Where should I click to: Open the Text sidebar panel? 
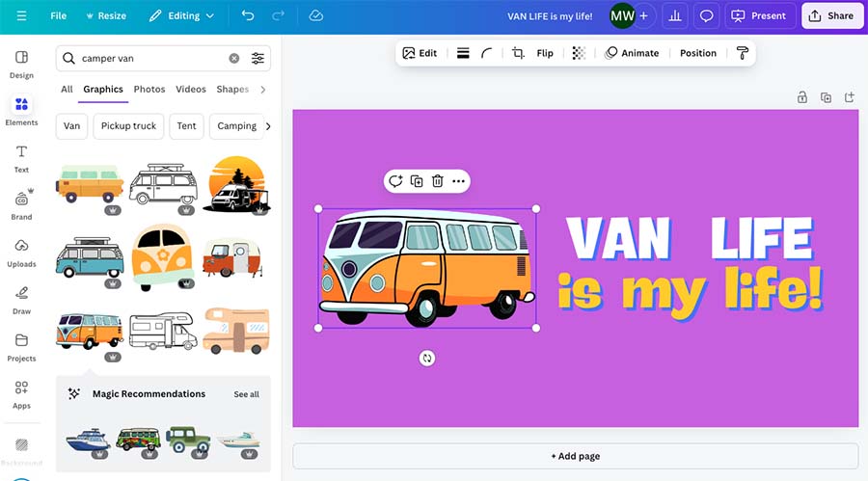coord(21,159)
